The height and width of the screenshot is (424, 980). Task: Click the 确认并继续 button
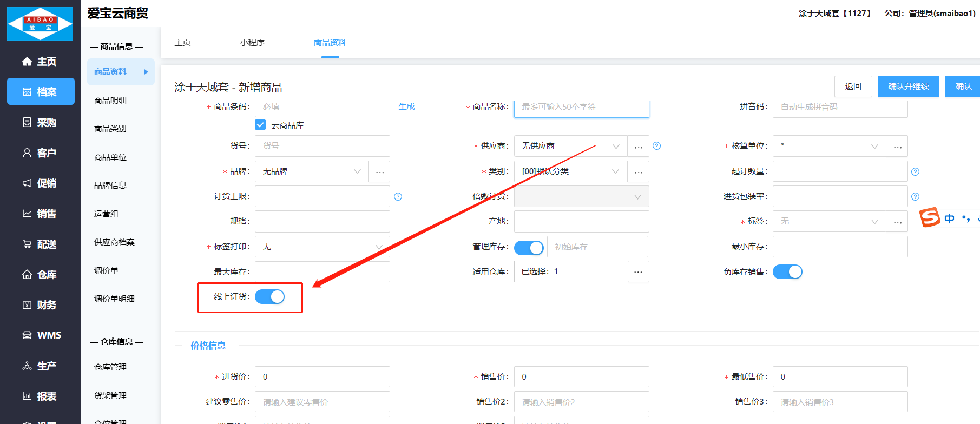[909, 87]
